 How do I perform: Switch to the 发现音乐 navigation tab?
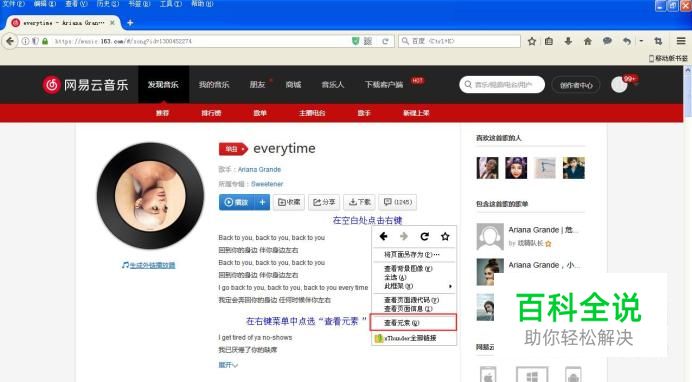[163, 85]
